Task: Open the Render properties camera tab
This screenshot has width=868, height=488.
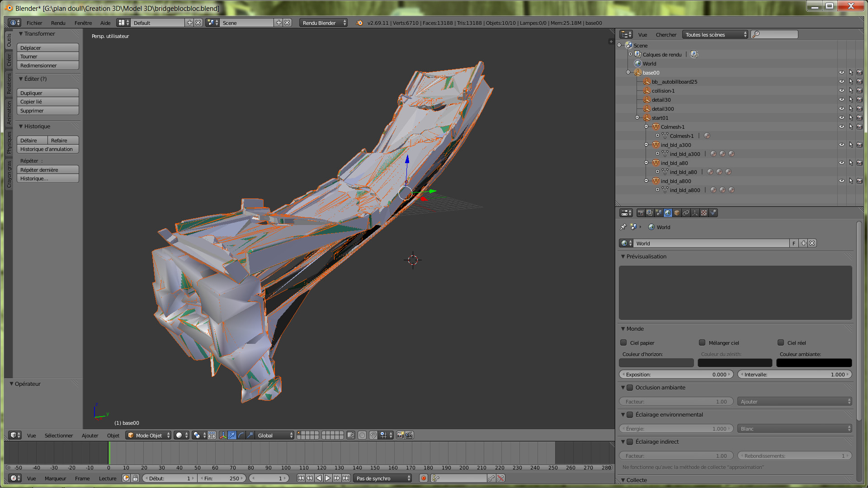Action: click(x=641, y=213)
